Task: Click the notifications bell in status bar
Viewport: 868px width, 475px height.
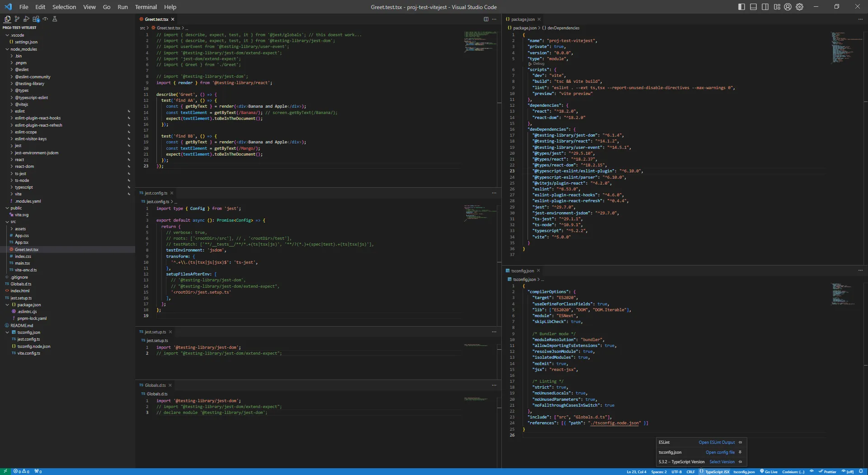Action: (861, 471)
